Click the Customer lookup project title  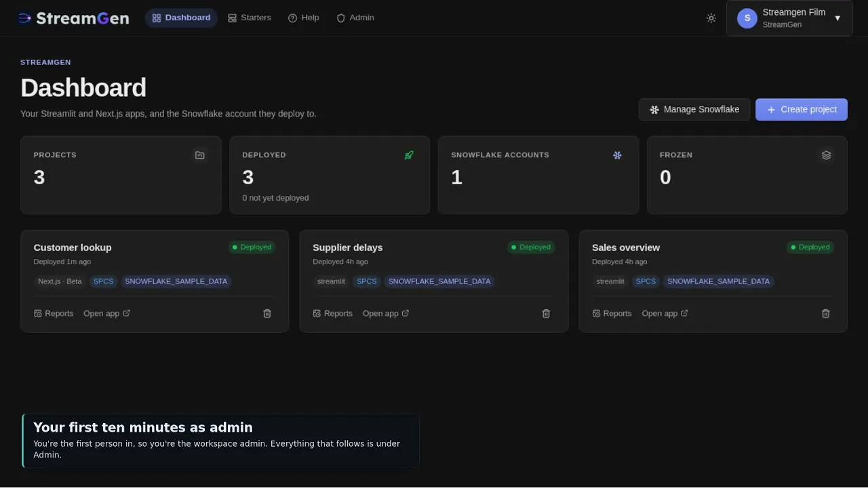click(73, 247)
